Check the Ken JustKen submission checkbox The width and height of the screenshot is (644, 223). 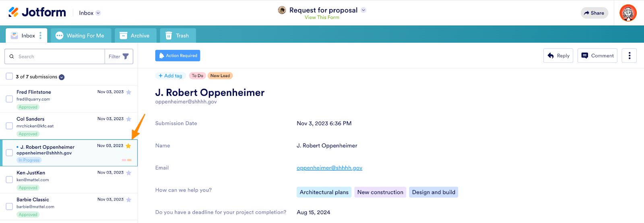pyautogui.click(x=9, y=180)
